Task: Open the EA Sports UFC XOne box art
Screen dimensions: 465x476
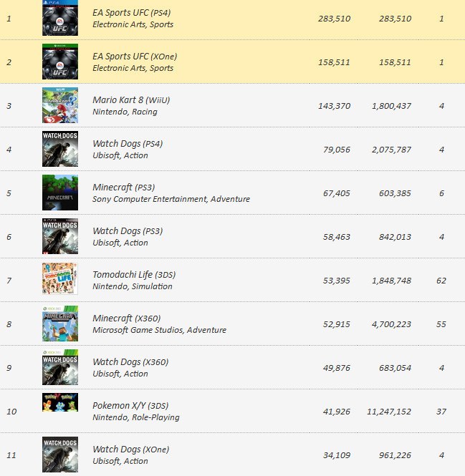Action: tap(60, 62)
